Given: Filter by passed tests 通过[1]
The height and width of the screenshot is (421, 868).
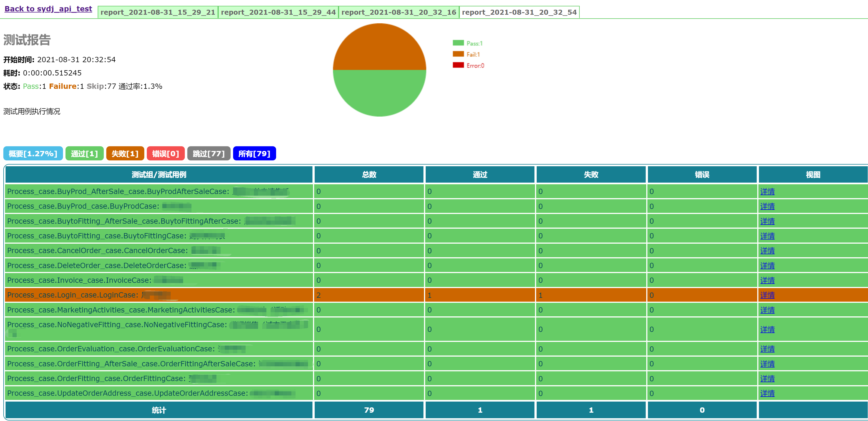Looking at the screenshot, I should click(84, 154).
